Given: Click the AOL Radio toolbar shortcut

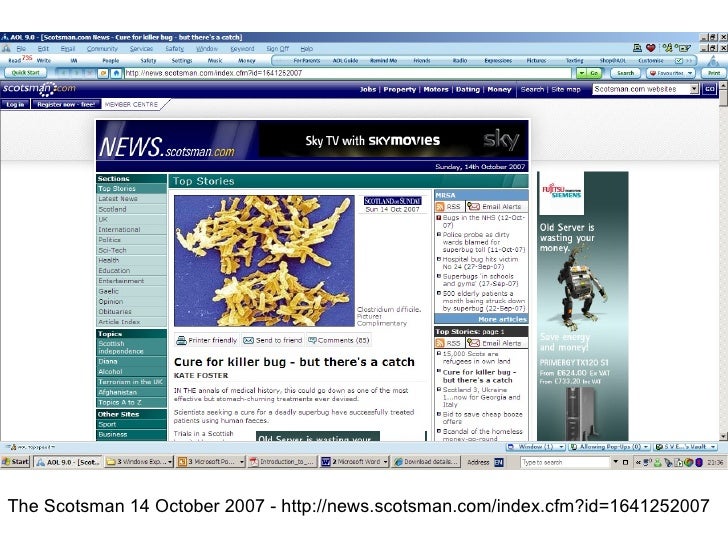Looking at the screenshot, I should tap(460, 61).
